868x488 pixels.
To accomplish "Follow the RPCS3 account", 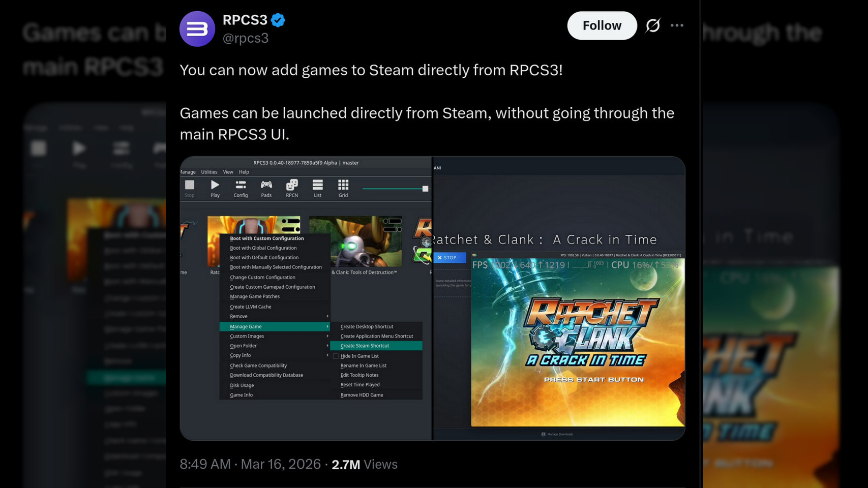I will (602, 25).
